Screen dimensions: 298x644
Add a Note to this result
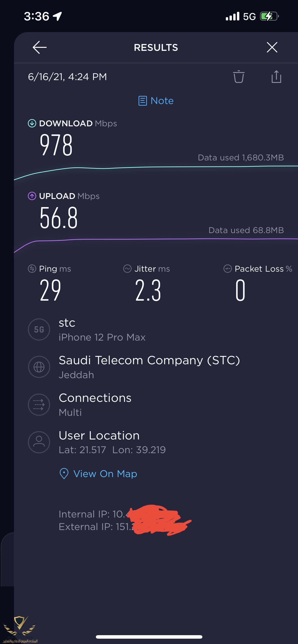pyautogui.click(x=156, y=101)
